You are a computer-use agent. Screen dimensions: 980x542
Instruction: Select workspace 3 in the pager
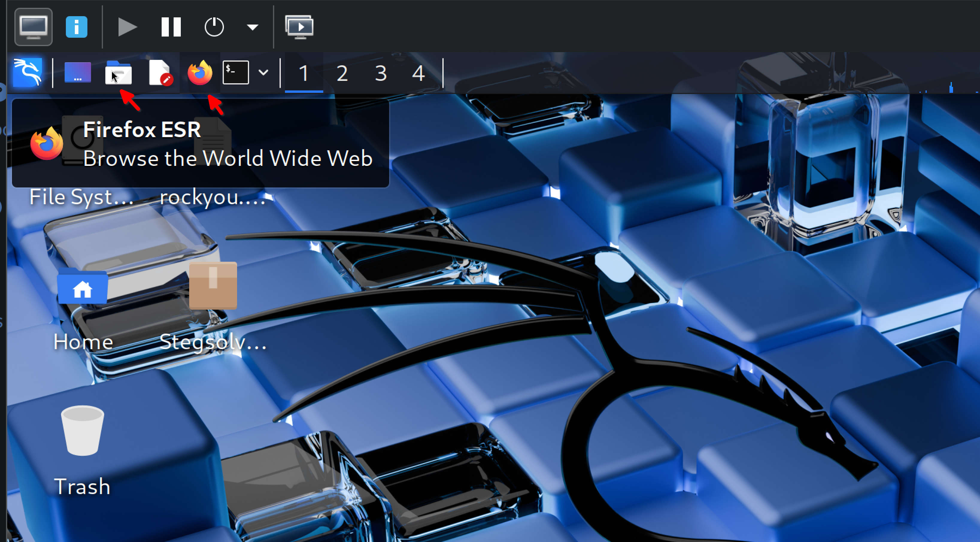(380, 73)
